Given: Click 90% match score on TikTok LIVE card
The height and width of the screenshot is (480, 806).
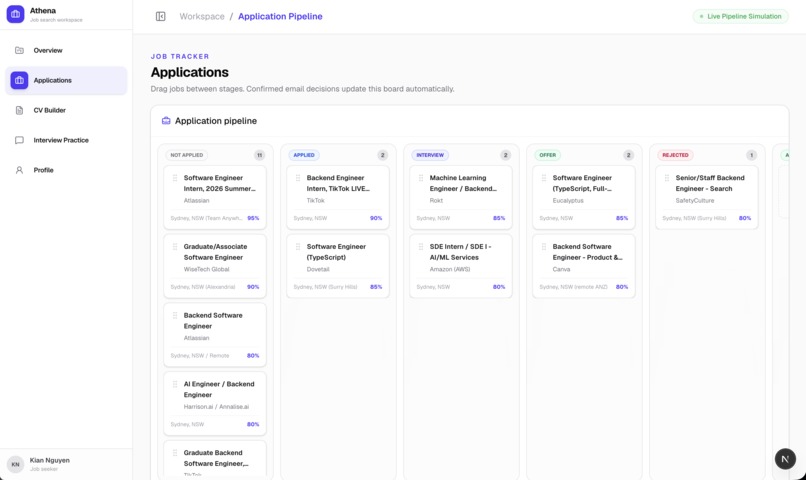Looking at the screenshot, I should click(376, 218).
